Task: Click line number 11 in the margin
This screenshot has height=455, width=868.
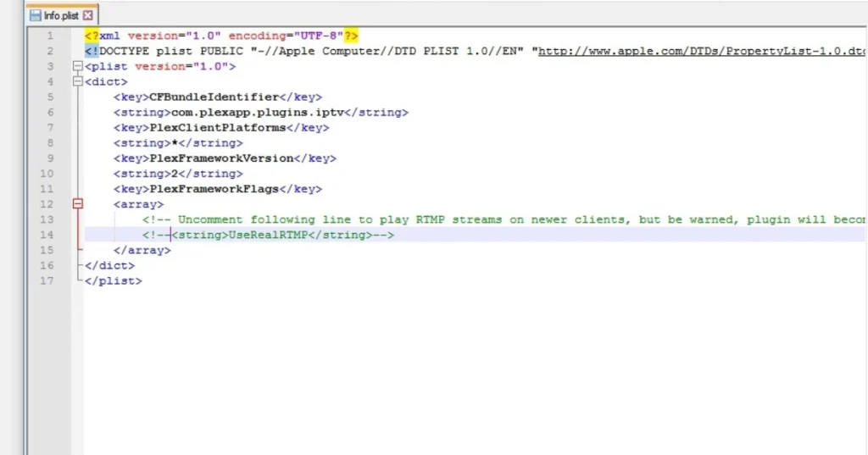Action: (47, 189)
